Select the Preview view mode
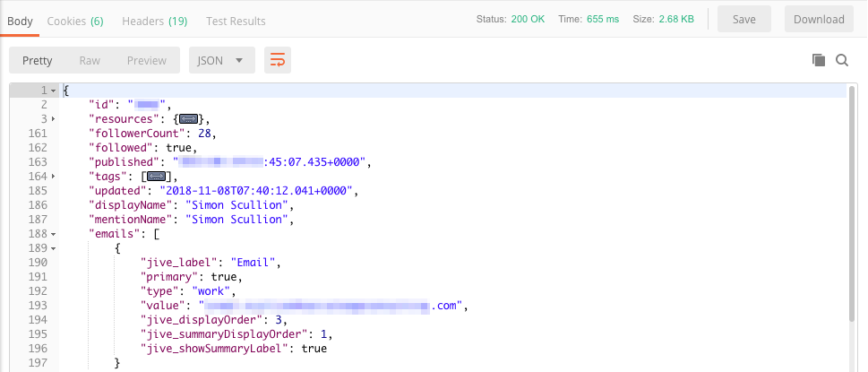This screenshot has width=868, height=372. pyautogui.click(x=147, y=60)
